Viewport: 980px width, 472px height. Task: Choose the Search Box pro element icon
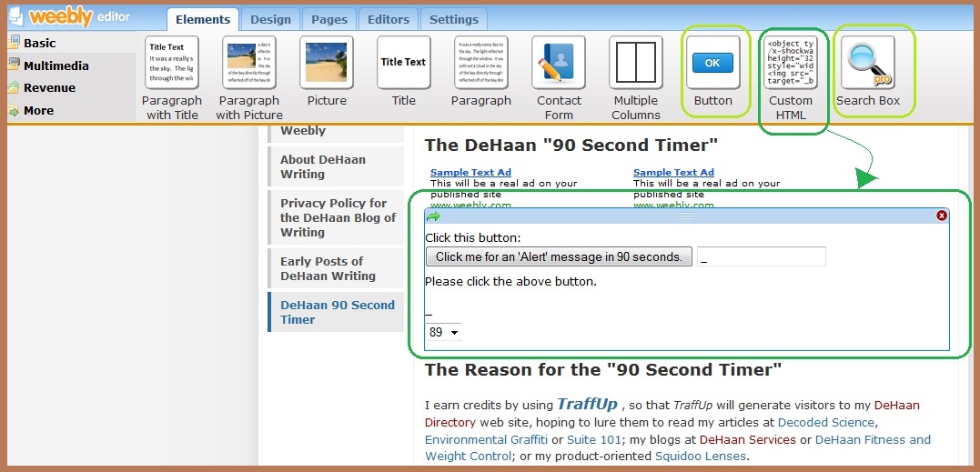click(x=868, y=63)
